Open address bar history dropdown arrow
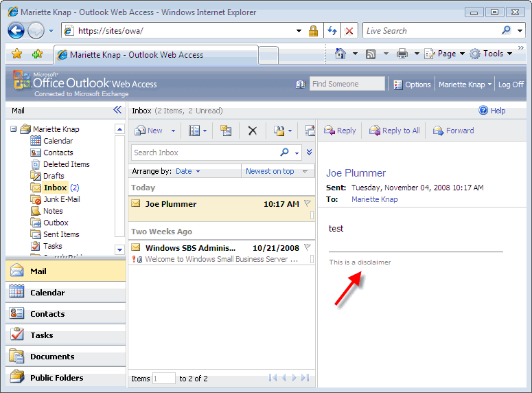 (299, 31)
